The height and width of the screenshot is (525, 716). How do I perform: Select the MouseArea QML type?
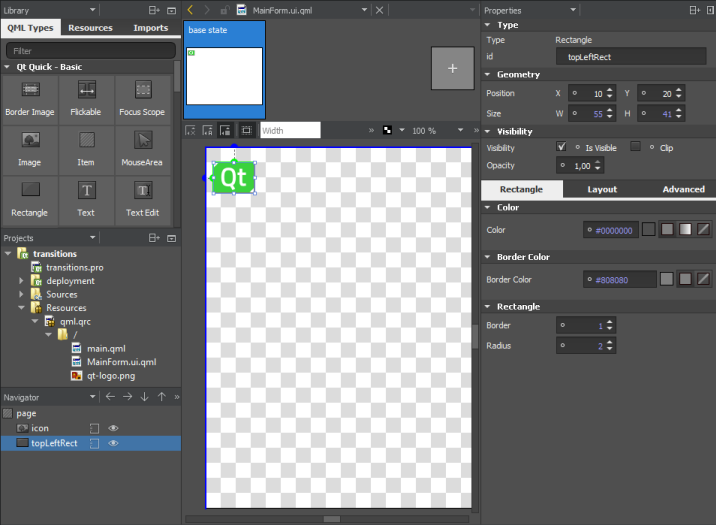(142, 150)
